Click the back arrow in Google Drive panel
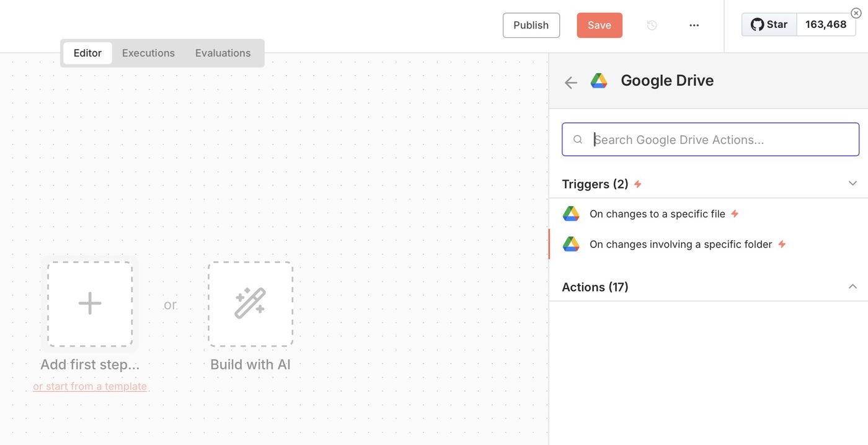 pyautogui.click(x=570, y=83)
